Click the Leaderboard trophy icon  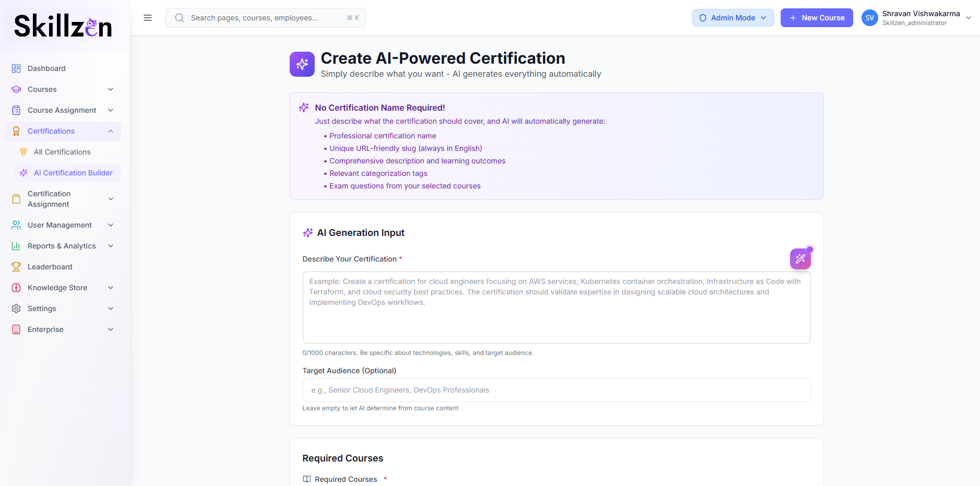(16, 267)
